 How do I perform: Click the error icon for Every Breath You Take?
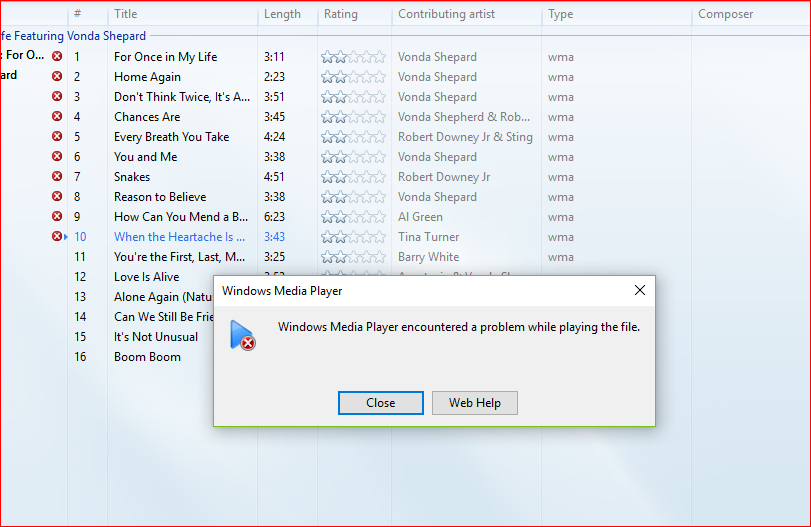click(x=57, y=136)
